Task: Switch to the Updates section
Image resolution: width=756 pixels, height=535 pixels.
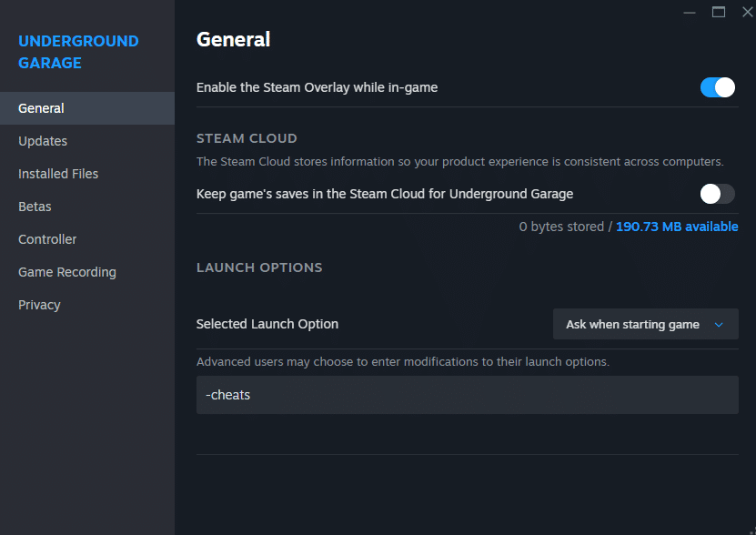Action: tap(86, 141)
